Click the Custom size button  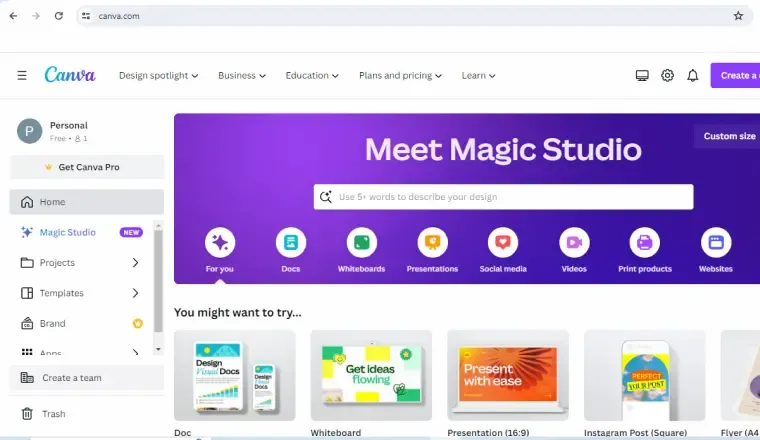(729, 136)
